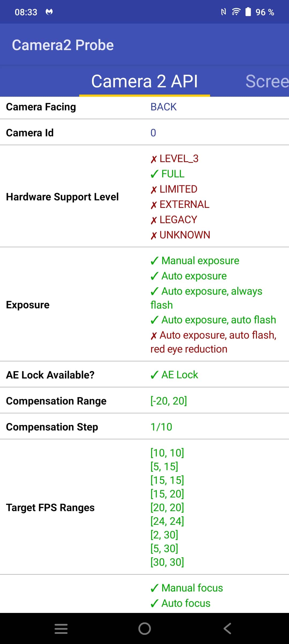Viewport: 289px width, 644px height.
Task: Tap the Android back navigation icon
Action: click(x=227, y=628)
